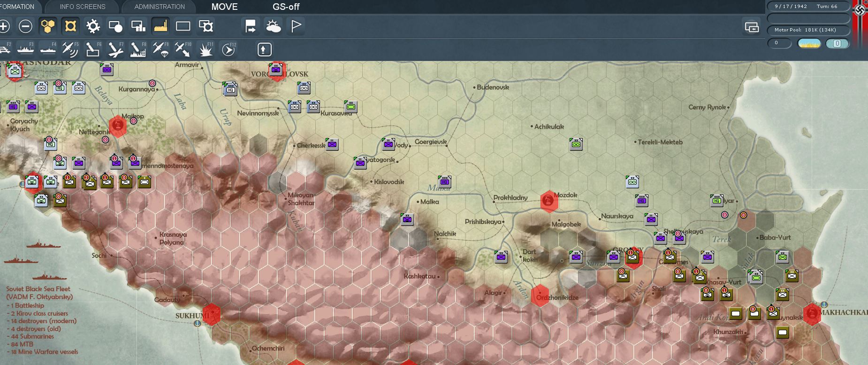The height and width of the screenshot is (365, 868).
Task: Select the F10 air transfer mode
Action: point(183,49)
